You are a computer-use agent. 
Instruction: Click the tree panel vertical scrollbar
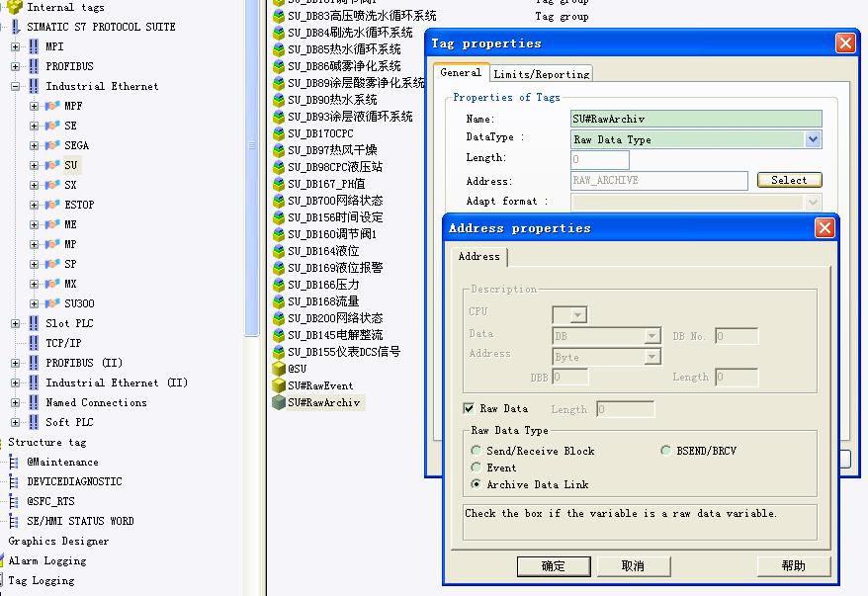tap(252, 166)
